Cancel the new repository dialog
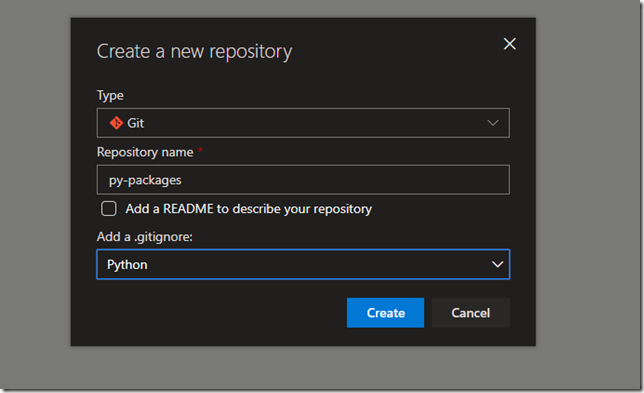This screenshot has width=644, height=393. [471, 313]
